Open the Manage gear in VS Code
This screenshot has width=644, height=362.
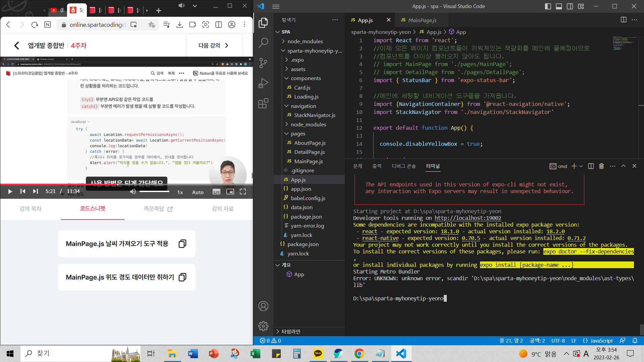pyautogui.click(x=263, y=326)
